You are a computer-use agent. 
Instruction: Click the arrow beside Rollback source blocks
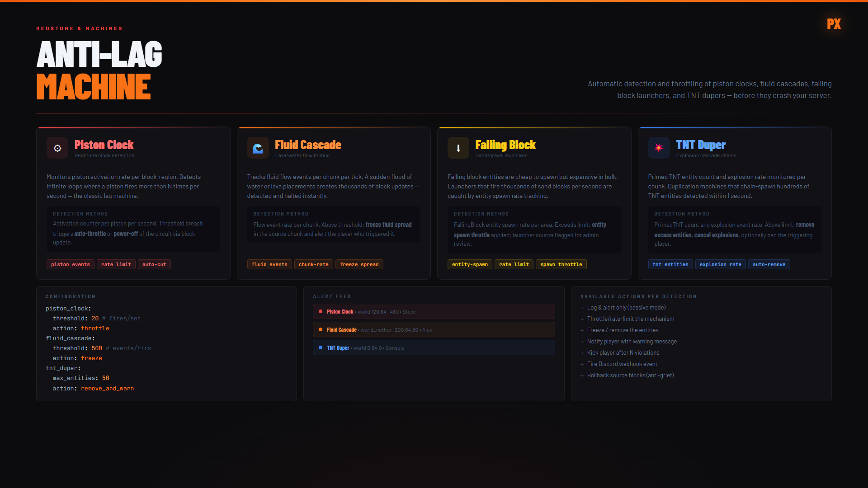pyautogui.click(x=582, y=376)
